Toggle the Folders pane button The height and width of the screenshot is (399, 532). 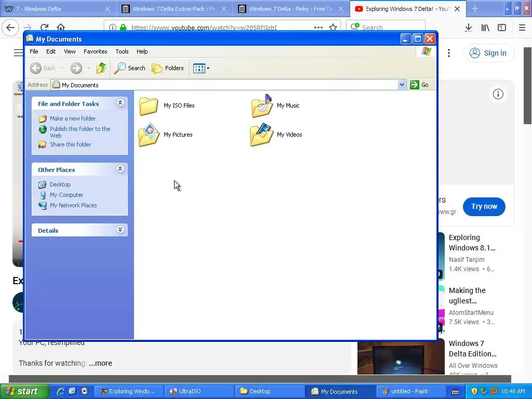pos(168,68)
